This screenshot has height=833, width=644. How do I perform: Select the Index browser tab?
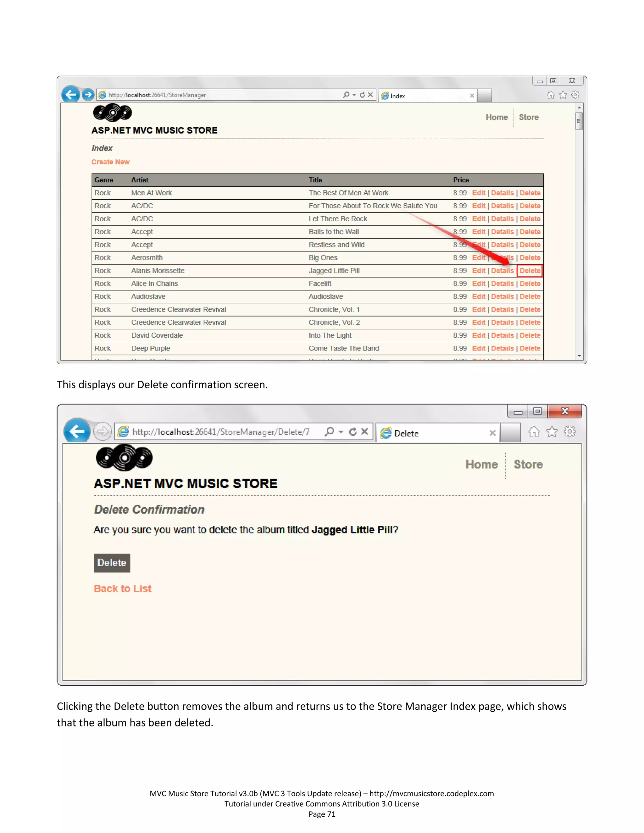point(427,96)
